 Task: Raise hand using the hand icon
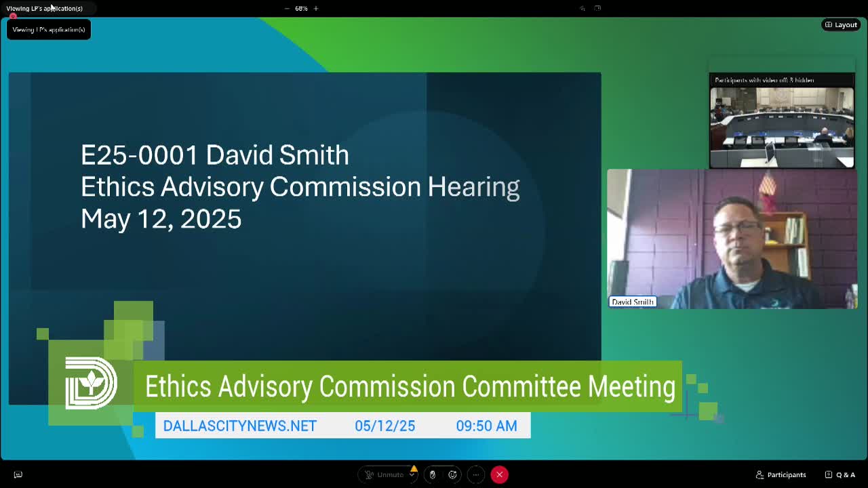pos(433,474)
